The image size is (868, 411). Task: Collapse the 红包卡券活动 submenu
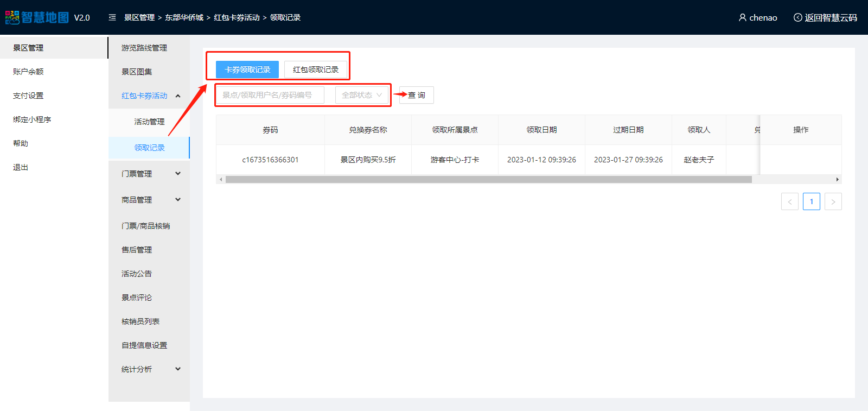pos(178,96)
